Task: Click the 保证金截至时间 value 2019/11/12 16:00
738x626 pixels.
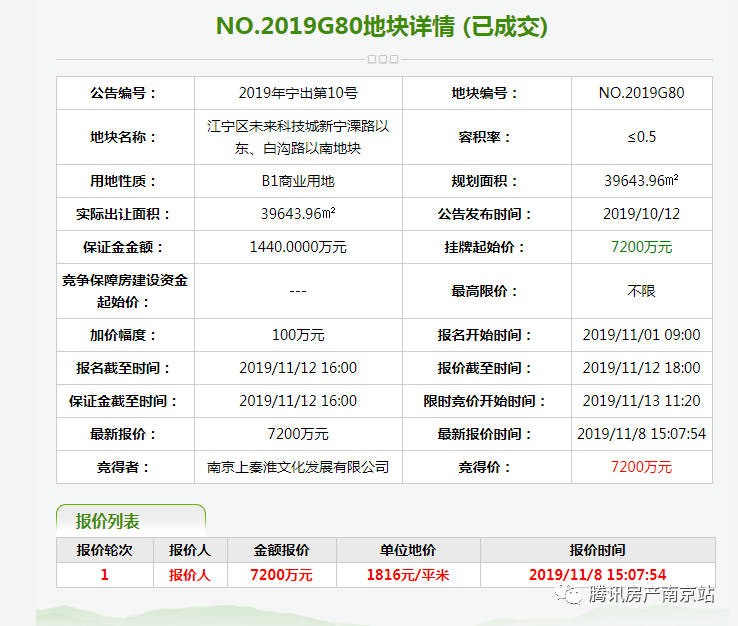Action: (298, 401)
